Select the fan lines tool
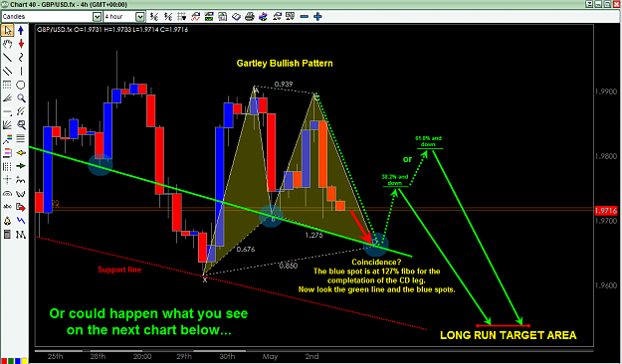This screenshot has height=364, width=622. point(8,97)
